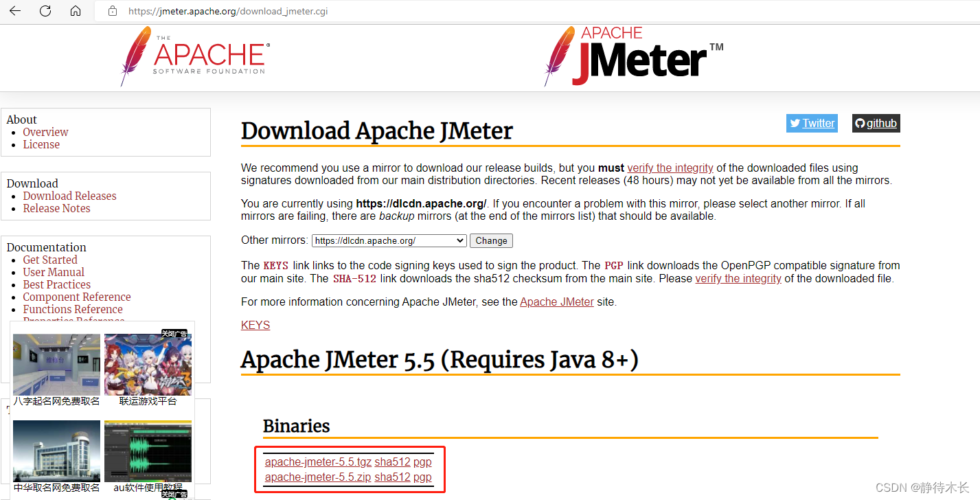This screenshot has height=500, width=980.
Task: Click the Apache JMeter logo
Action: tap(633, 56)
